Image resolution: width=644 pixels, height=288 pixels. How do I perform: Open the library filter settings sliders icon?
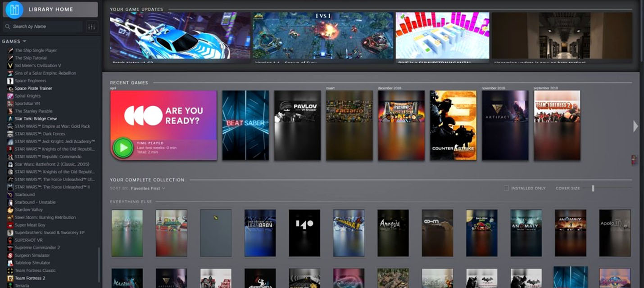pos(92,27)
